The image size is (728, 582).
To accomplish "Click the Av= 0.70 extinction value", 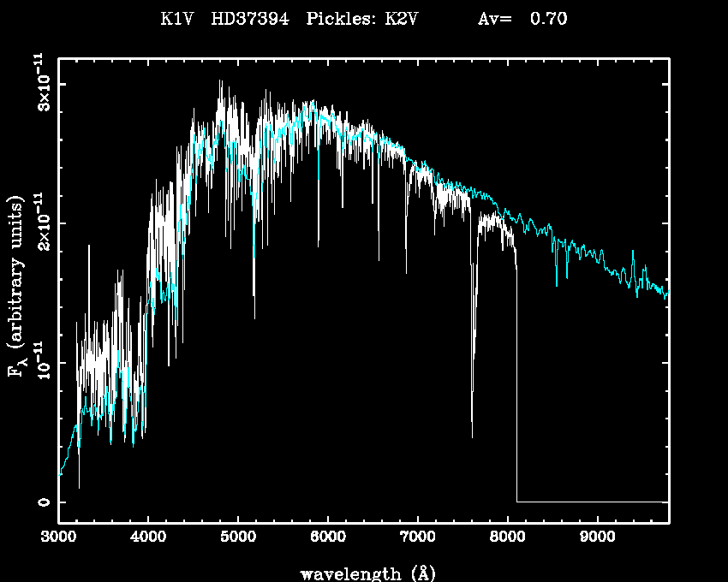I will [x=522, y=20].
